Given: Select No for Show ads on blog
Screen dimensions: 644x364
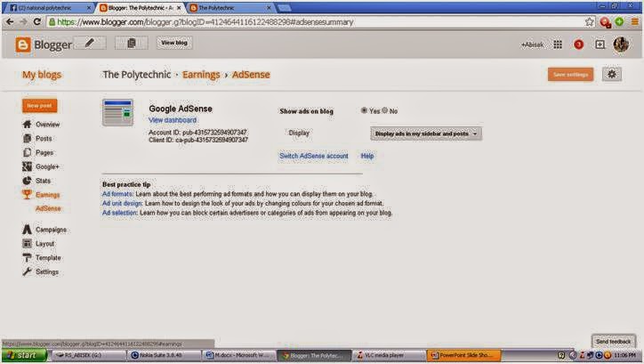Looking at the screenshot, I should (385, 110).
